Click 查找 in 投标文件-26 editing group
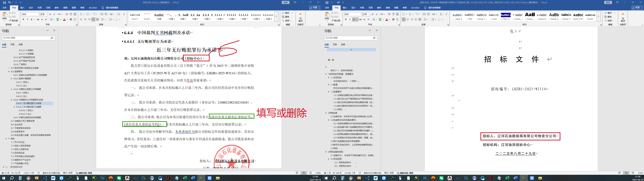The image size is (644, 181). pos(286,13)
